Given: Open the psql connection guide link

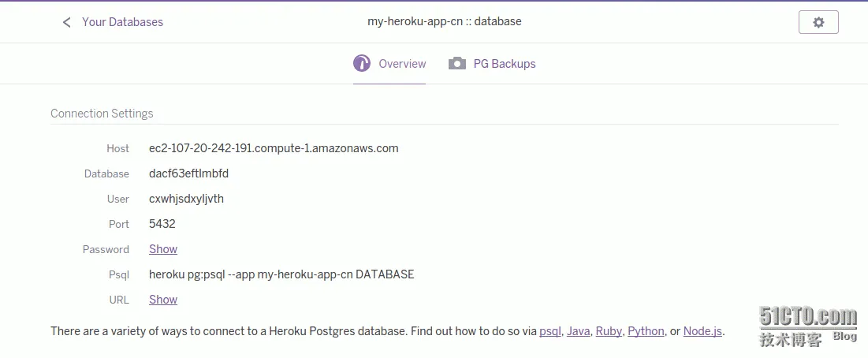Looking at the screenshot, I should [x=549, y=331].
